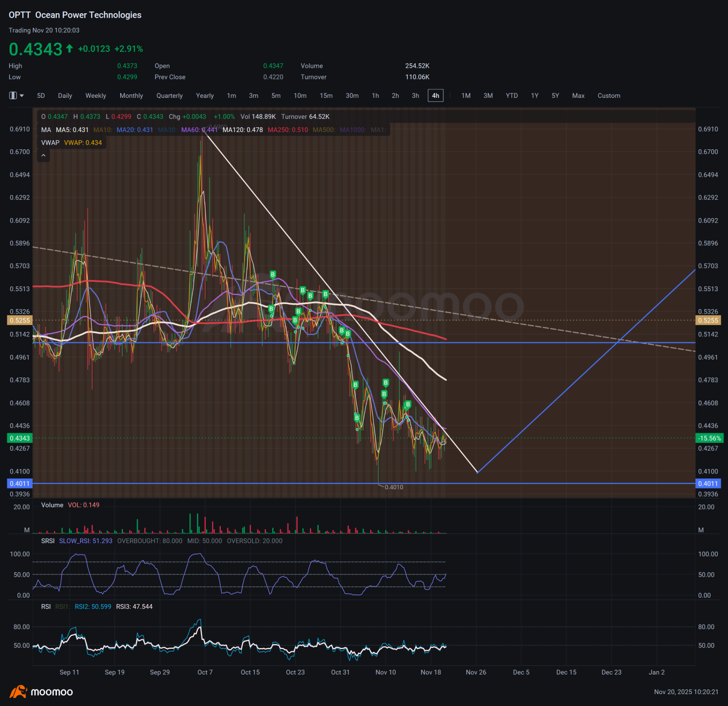
Task: Choose the 1m interval
Action: [232, 96]
